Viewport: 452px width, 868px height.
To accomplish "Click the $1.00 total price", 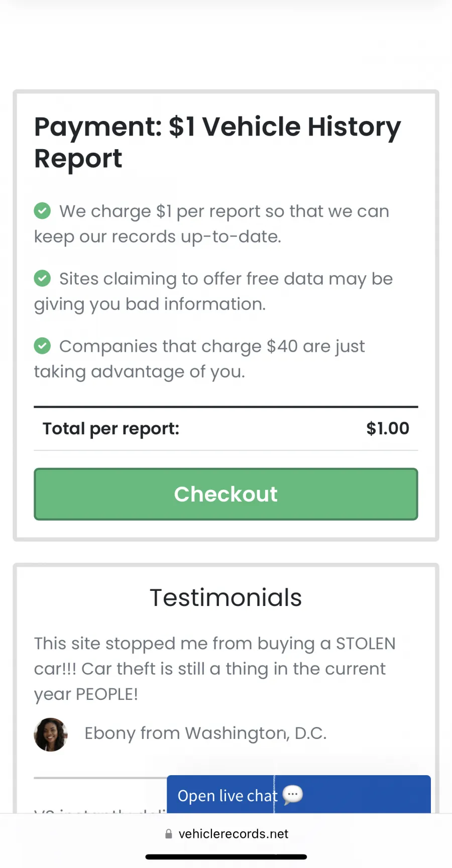I will (388, 428).
